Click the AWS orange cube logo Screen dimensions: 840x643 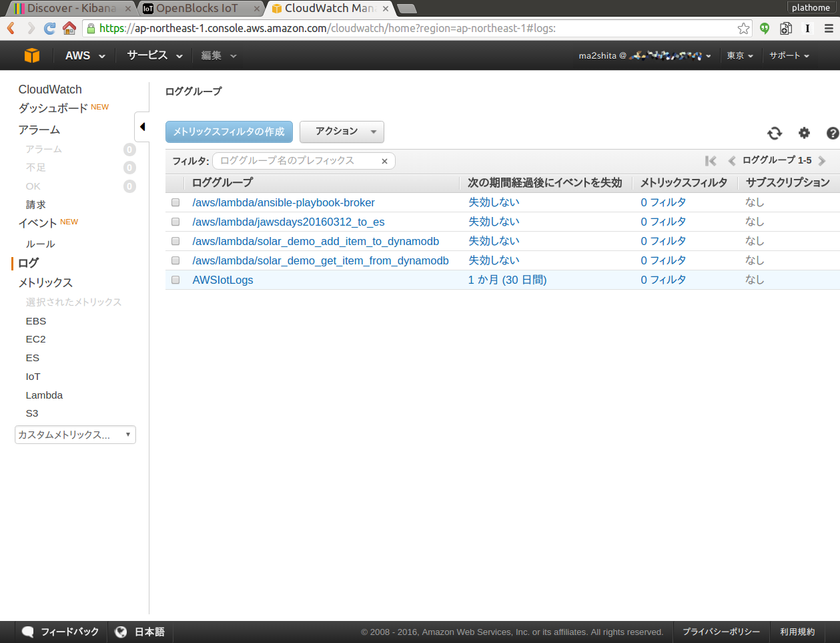coord(32,55)
